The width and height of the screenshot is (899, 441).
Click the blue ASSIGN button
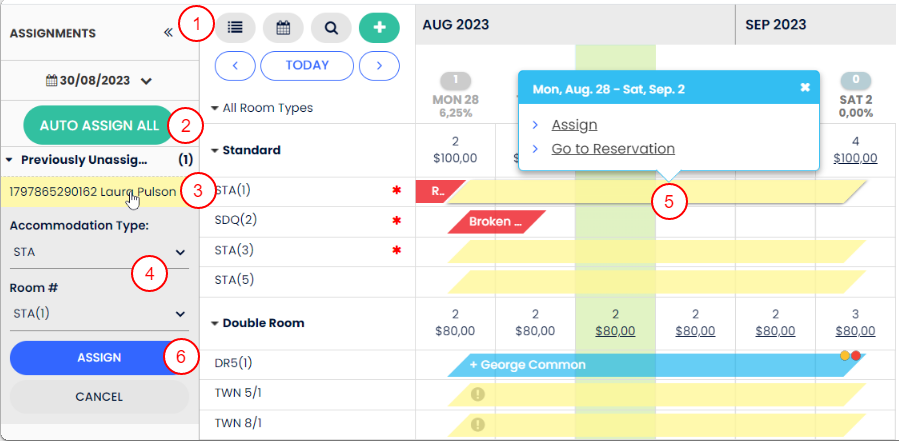click(99, 357)
